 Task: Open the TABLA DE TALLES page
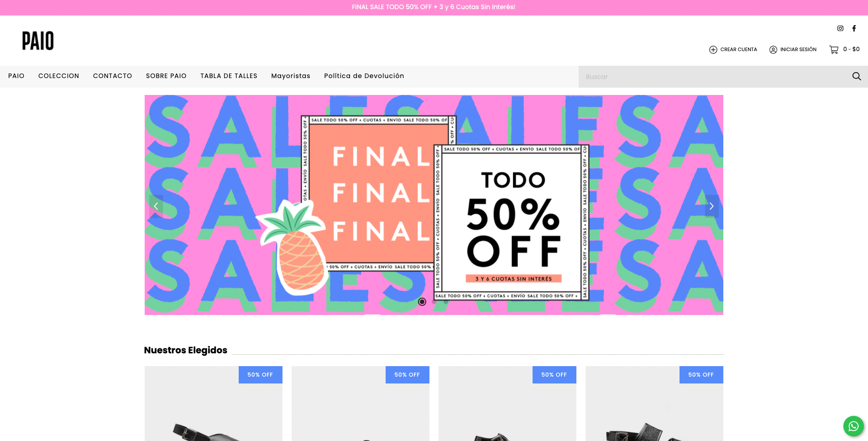[x=229, y=76]
